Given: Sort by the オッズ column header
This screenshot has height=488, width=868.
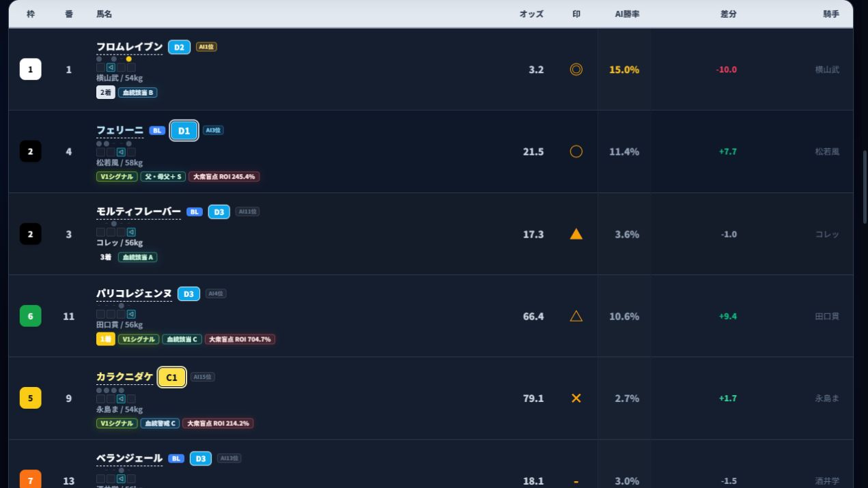Looking at the screenshot, I should click(531, 14).
